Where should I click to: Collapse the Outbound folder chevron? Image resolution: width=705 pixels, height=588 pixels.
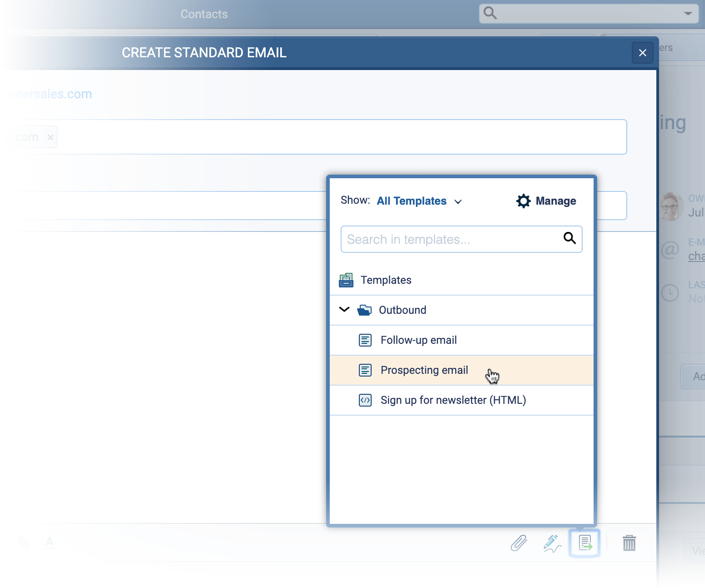344,310
